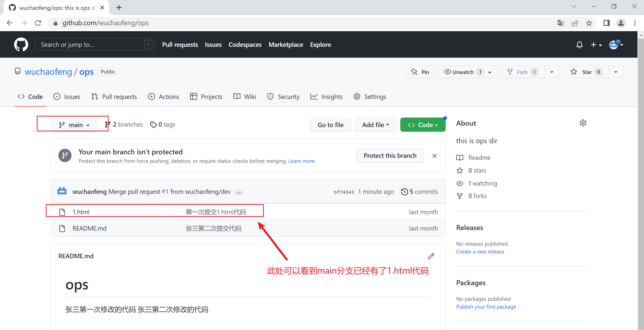View the 0 tags link
The width and height of the screenshot is (644, 330).
[x=162, y=125]
